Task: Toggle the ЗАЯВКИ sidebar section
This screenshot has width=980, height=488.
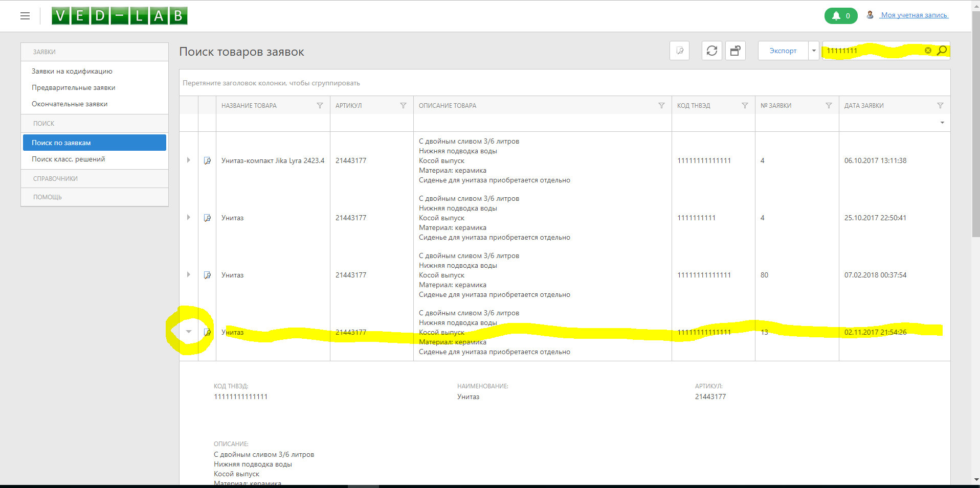Action: [95, 52]
